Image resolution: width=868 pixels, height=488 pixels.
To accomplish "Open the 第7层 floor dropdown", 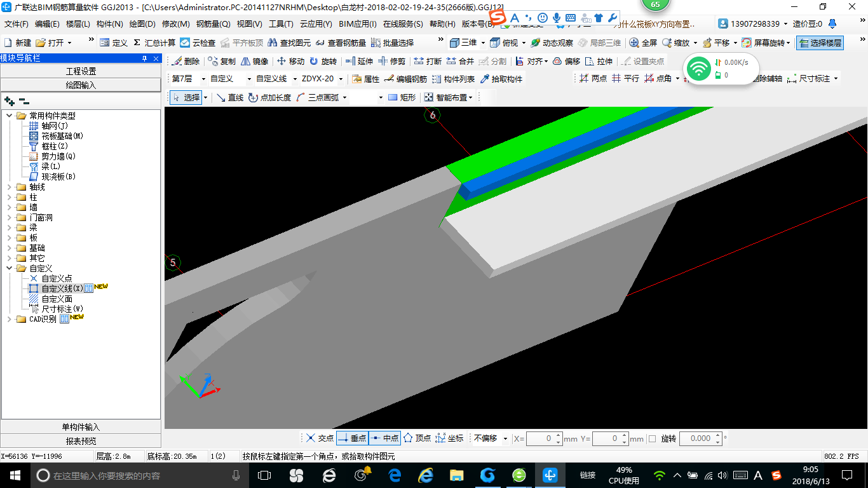I will point(203,79).
